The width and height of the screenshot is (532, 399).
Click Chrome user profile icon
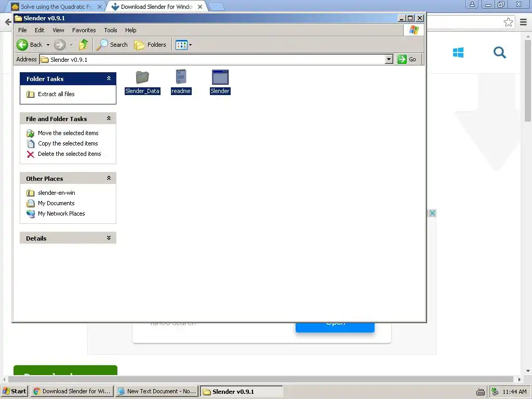pyautogui.click(x=472, y=4)
